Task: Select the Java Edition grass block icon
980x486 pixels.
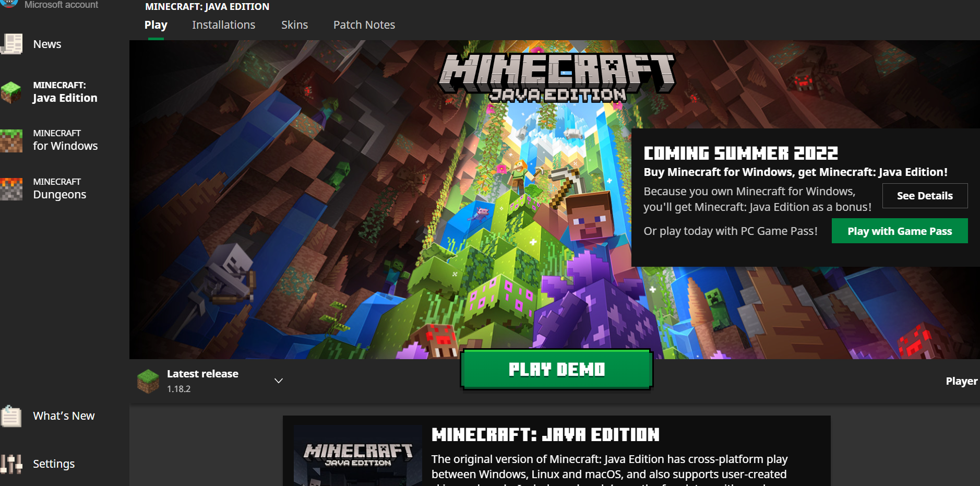Action: click(11, 92)
